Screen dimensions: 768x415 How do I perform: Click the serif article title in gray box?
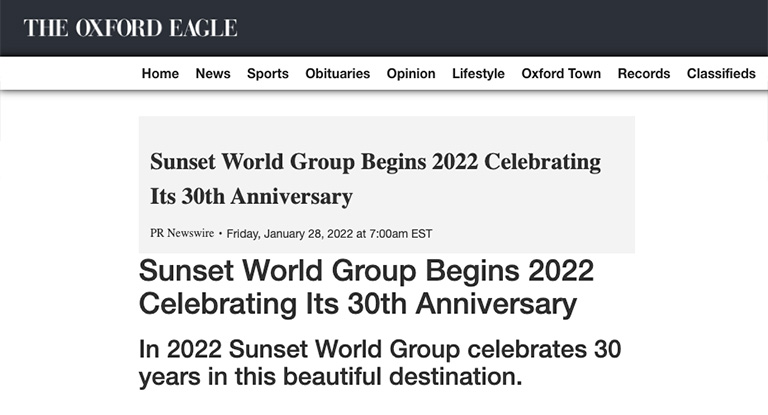375,178
